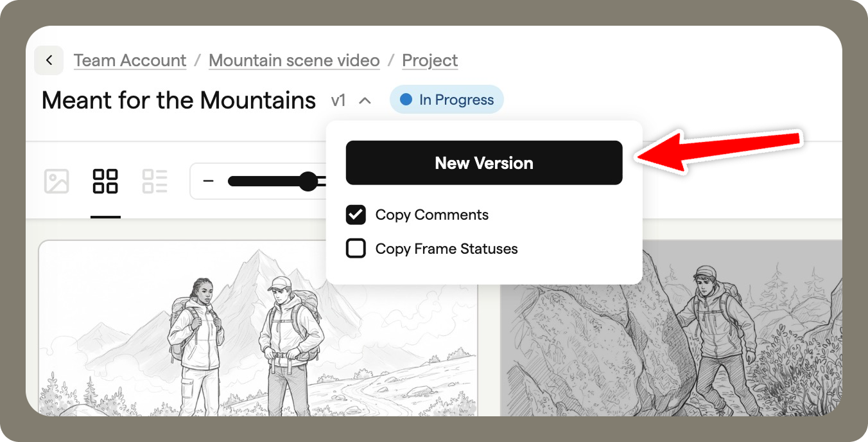The image size is (868, 442).
Task: Select the grid view icon
Action: 105,181
